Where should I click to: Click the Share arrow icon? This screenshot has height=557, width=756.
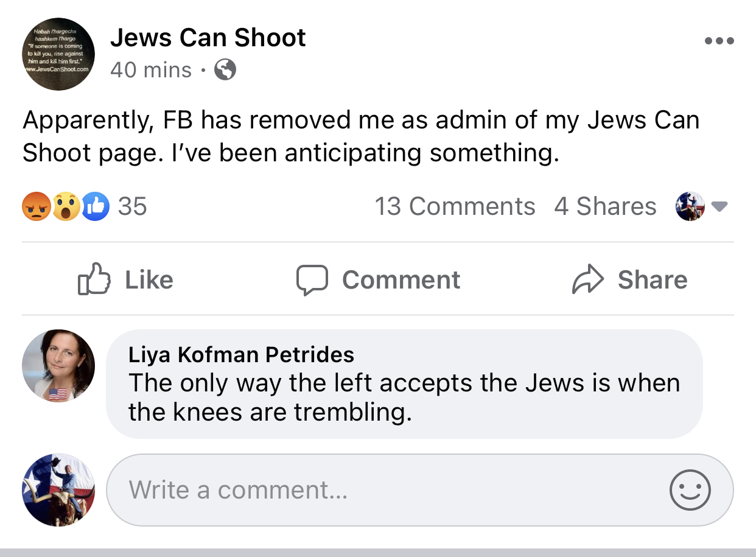click(588, 280)
